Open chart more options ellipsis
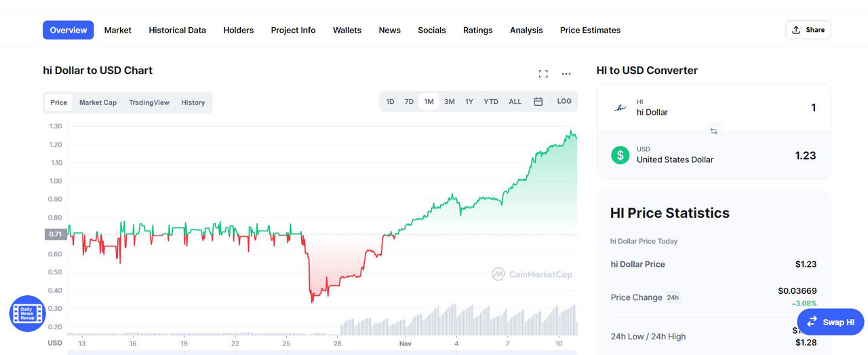 point(566,73)
